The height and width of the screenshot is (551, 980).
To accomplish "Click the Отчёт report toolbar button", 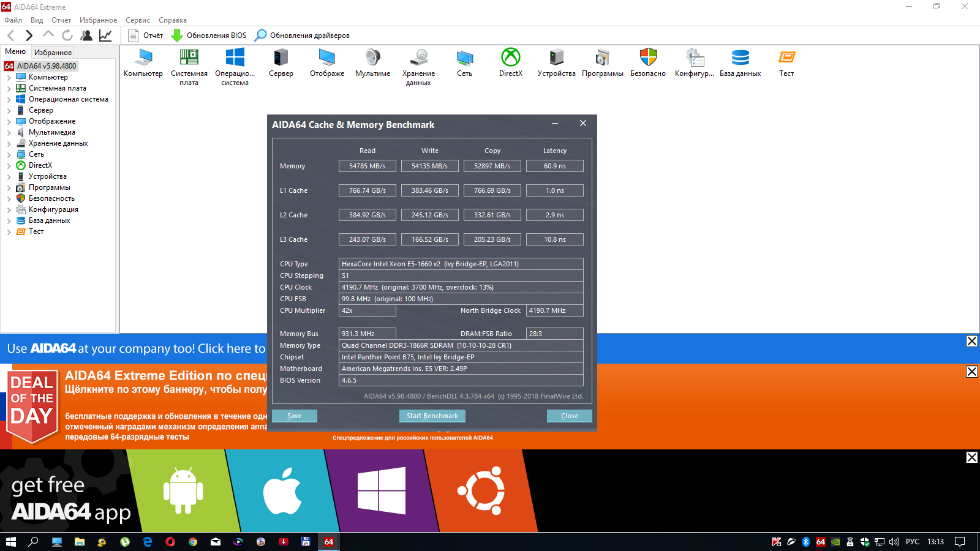I will [146, 36].
